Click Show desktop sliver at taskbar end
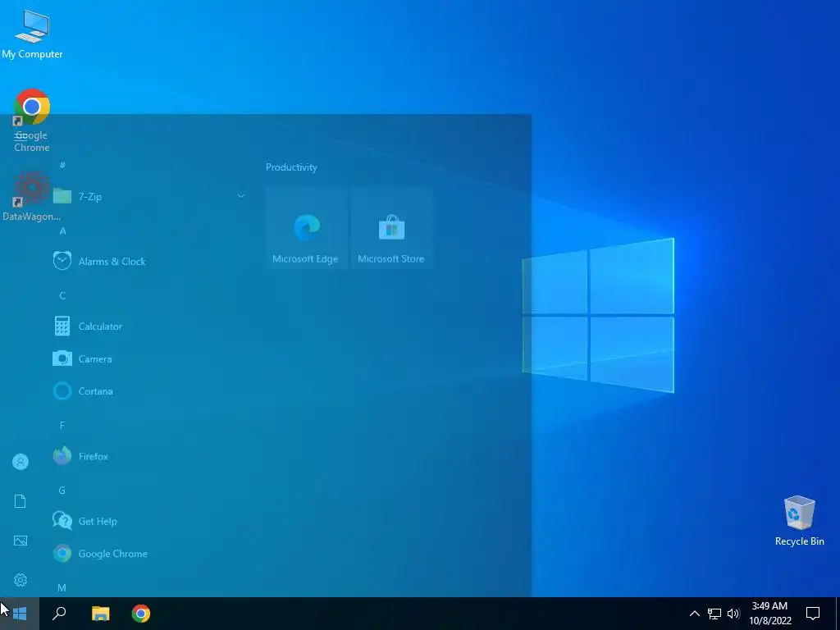 click(838, 614)
